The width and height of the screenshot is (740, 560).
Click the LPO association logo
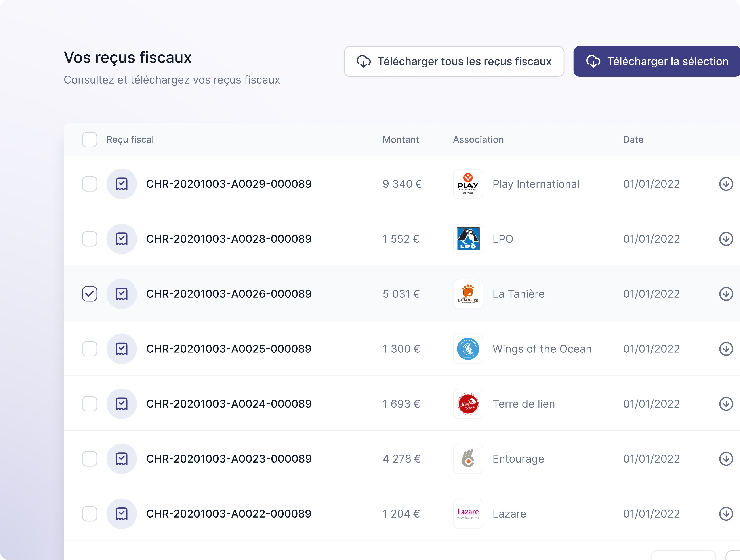click(x=468, y=239)
